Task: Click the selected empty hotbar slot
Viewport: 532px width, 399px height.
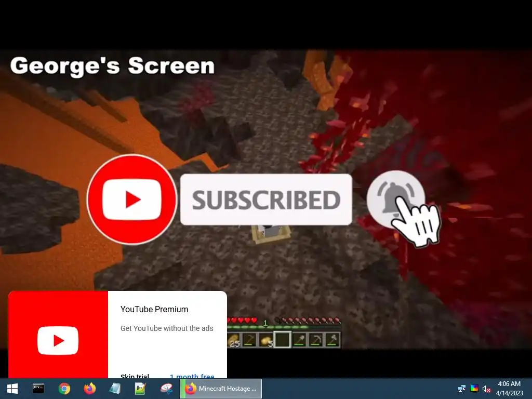Action: 282,339
